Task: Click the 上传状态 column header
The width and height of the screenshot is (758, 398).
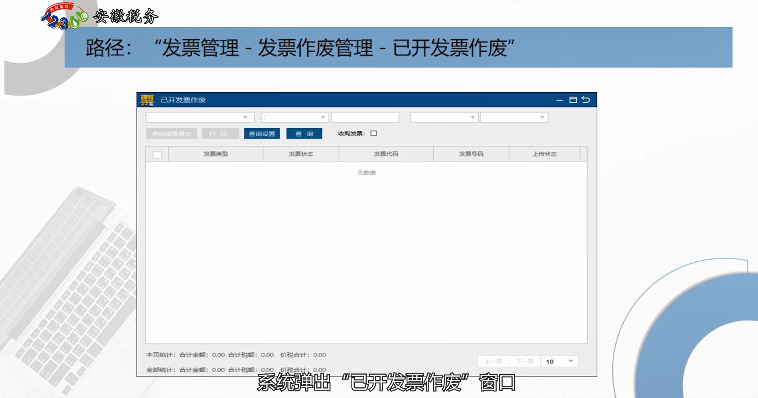Action: coord(545,154)
